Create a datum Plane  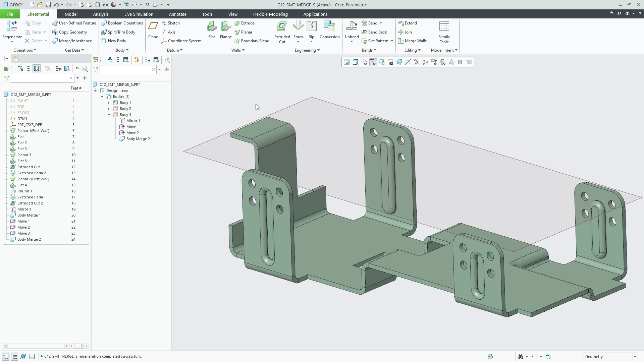tap(153, 30)
